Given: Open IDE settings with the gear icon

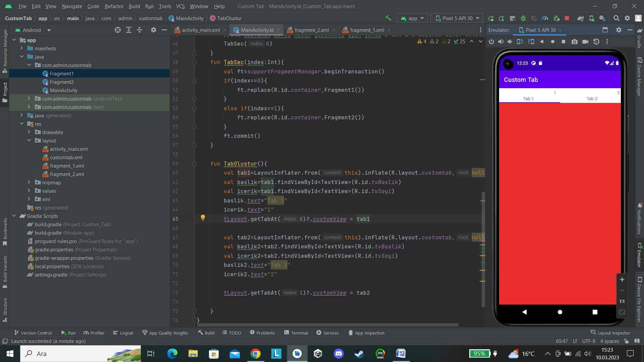Looking at the screenshot, I should tap(627, 18).
